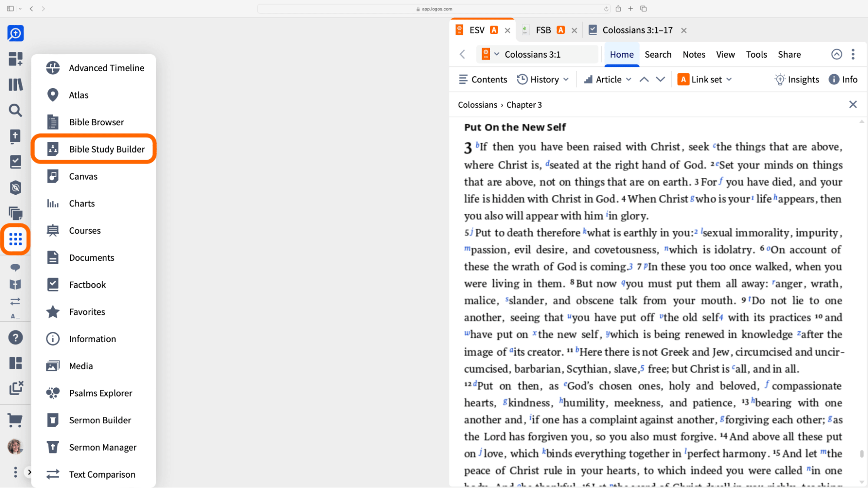This screenshot has width=868, height=488.
Task: Select Bible Browser in tools menu
Action: 94,122
